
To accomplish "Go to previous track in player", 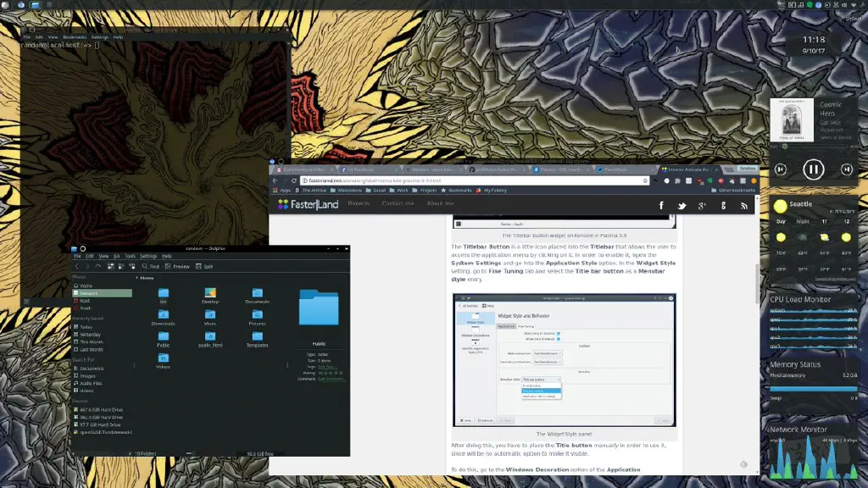I will 781,169.
